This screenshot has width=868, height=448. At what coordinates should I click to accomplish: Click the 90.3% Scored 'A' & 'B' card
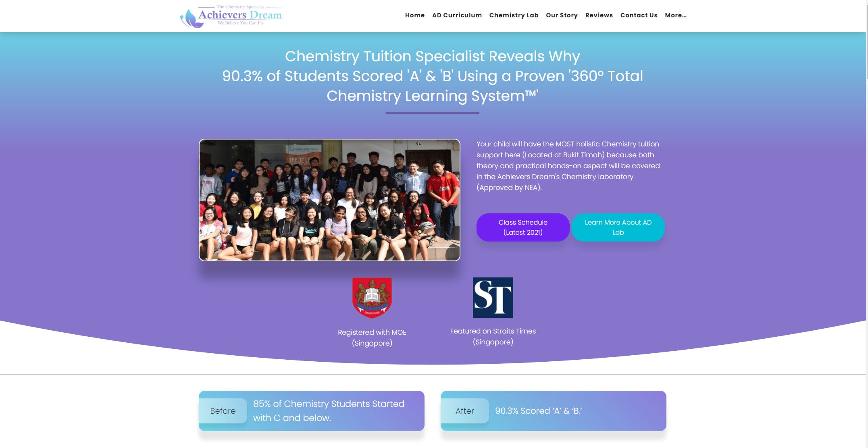click(552, 411)
